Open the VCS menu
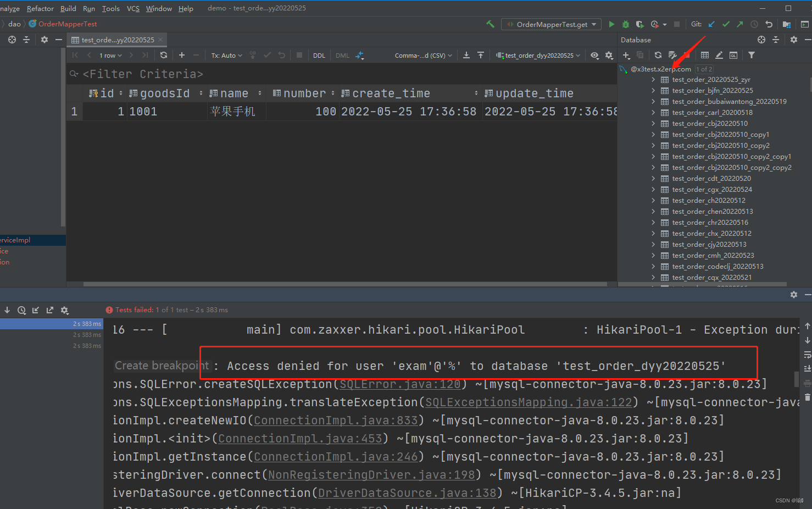The width and height of the screenshot is (812, 509). [x=133, y=8]
